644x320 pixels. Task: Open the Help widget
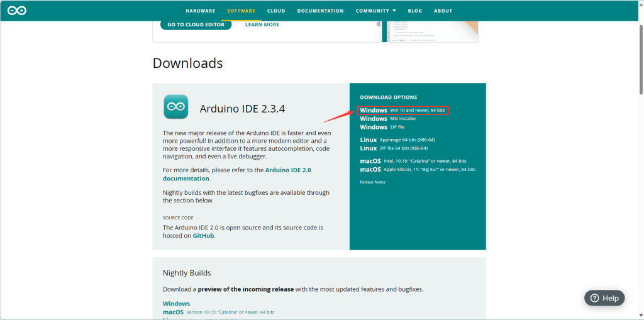click(604, 298)
